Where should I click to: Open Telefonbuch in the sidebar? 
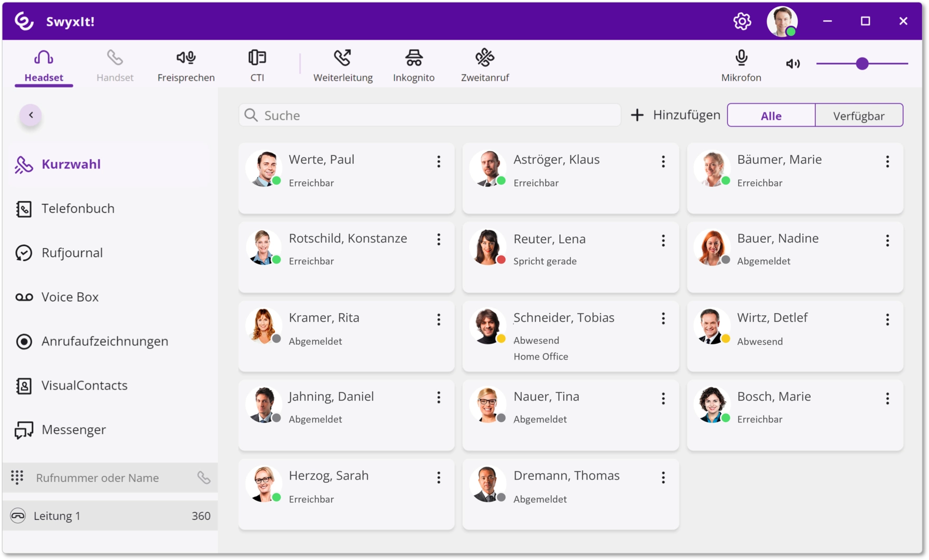pos(78,208)
